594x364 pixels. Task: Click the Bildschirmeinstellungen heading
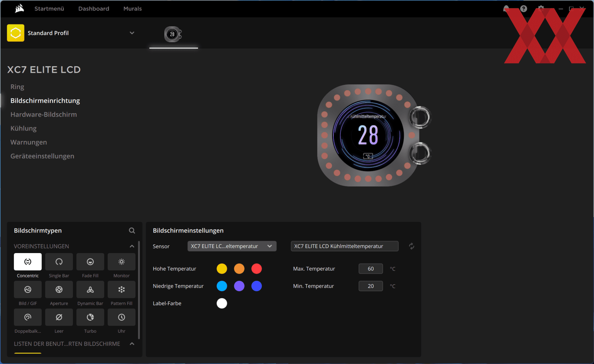pos(188,231)
